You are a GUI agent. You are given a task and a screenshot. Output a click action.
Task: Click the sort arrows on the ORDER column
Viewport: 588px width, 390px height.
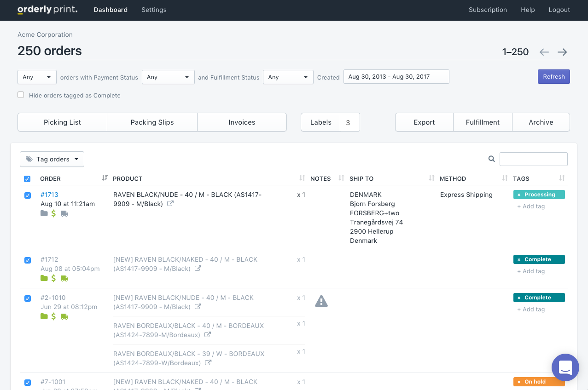click(x=105, y=178)
